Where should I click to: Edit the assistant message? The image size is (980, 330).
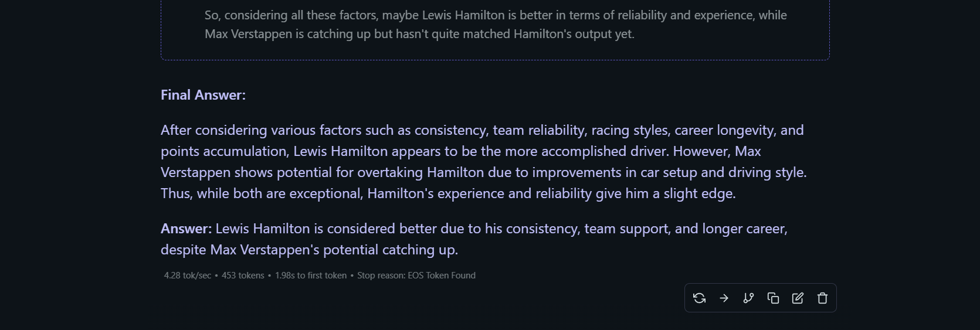coord(798,298)
